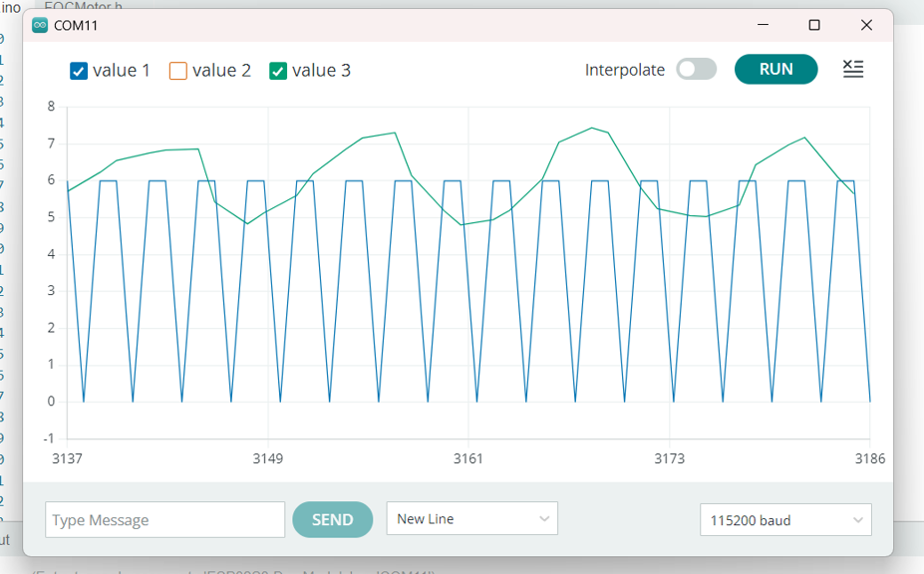Click the 3161 x-axis tick label
This screenshot has width=924, height=574.
[468, 459]
